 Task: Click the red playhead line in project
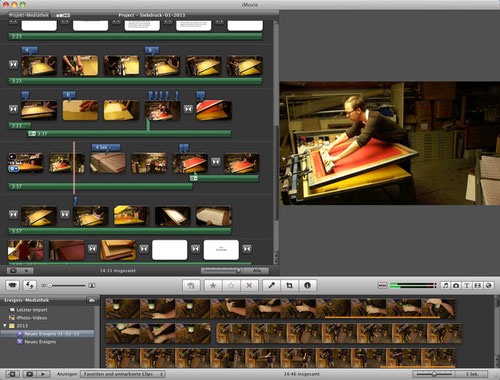point(74,167)
